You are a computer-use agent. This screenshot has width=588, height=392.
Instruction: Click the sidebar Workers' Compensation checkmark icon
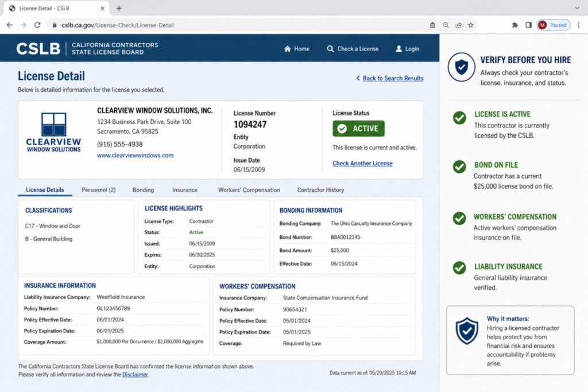pyautogui.click(x=459, y=218)
